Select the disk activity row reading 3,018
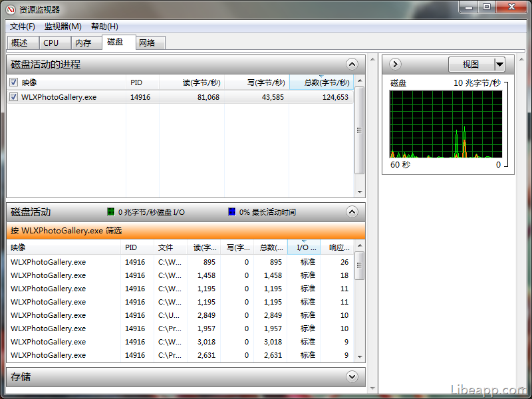 point(180,342)
